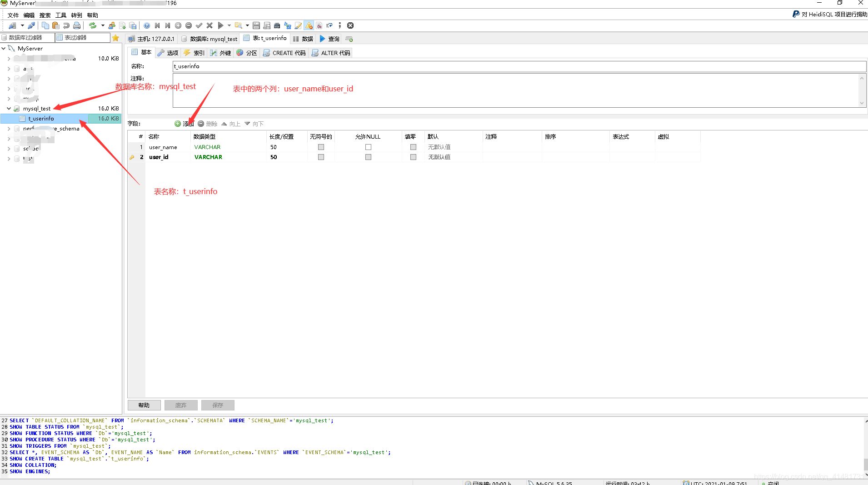Go to last row icon

[x=168, y=25]
